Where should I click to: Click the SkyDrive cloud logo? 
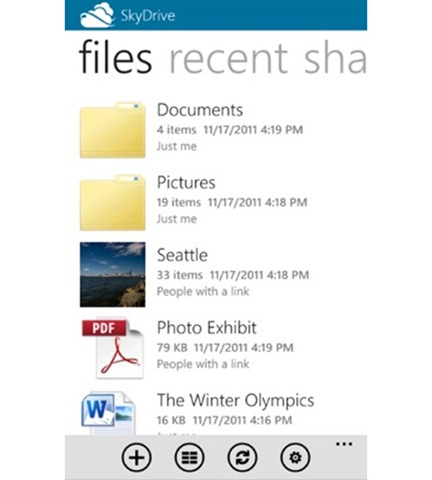point(97,15)
